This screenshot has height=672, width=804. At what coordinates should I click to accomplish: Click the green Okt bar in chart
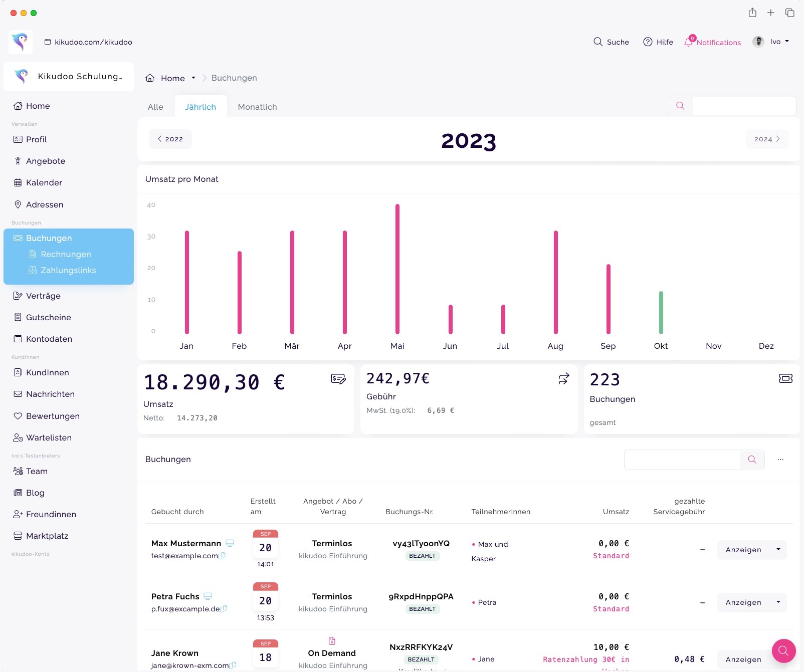click(661, 313)
